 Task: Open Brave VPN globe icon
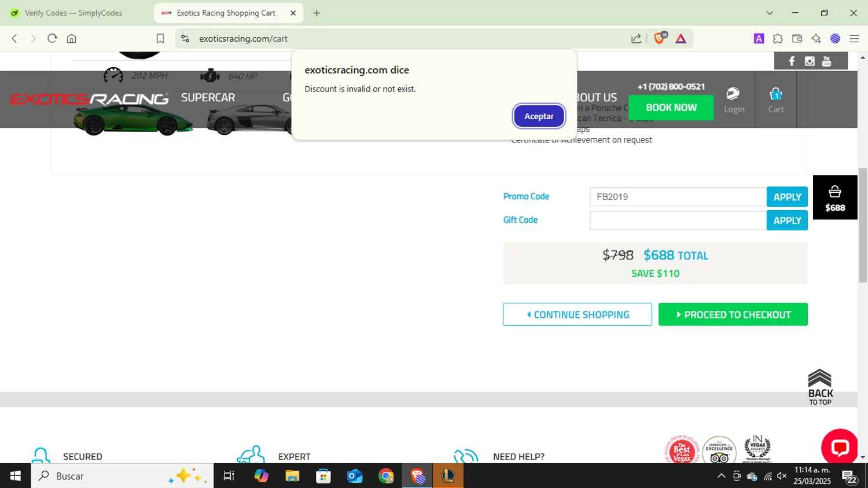(x=835, y=39)
